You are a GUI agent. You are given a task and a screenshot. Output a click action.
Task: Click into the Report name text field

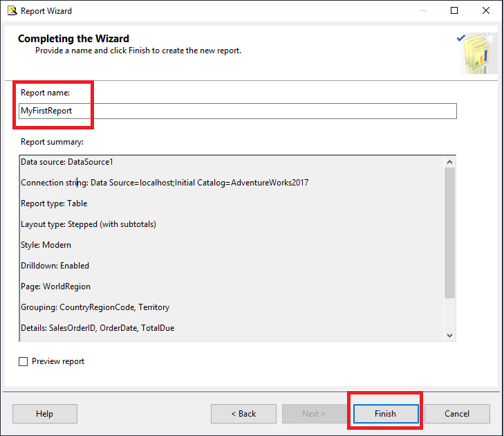point(238,111)
